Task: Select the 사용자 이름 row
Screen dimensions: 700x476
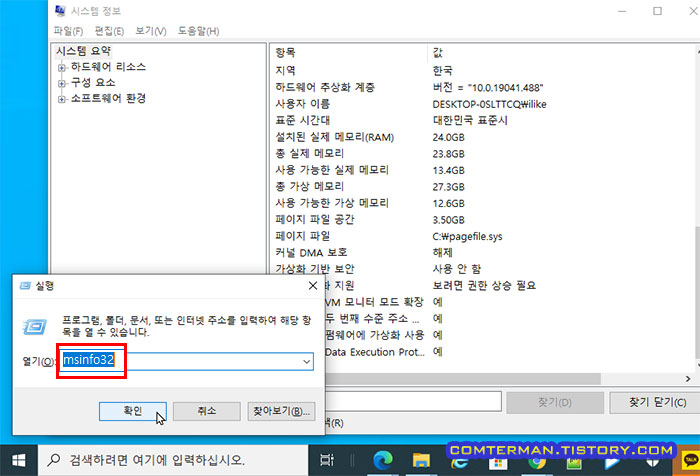Action: tap(482, 104)
